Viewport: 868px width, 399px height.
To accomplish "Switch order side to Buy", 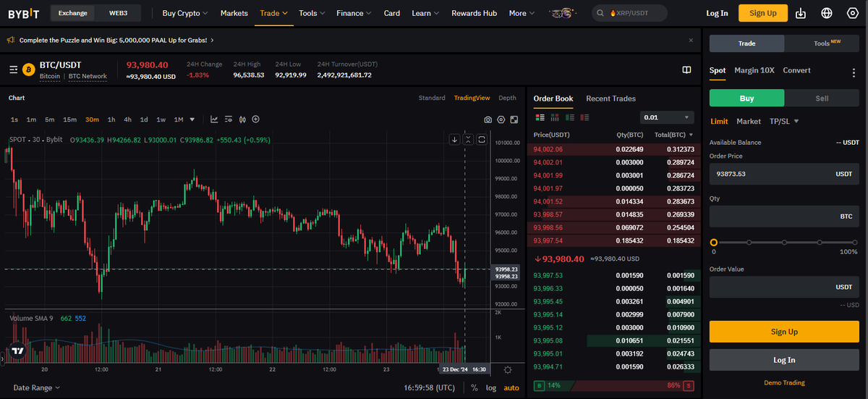I will [x=746, y=98].
